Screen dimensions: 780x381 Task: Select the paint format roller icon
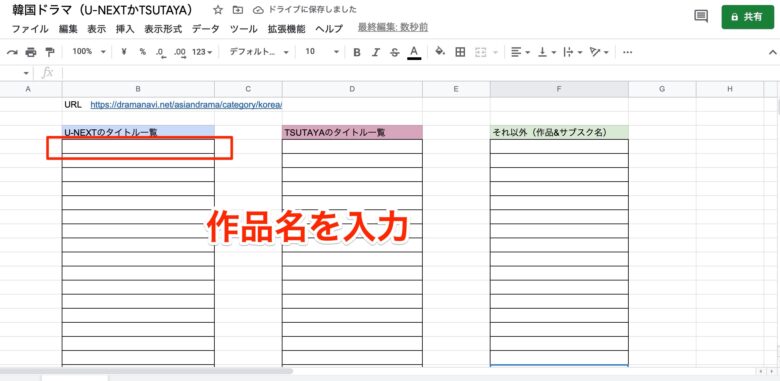[x=50, y=52]
